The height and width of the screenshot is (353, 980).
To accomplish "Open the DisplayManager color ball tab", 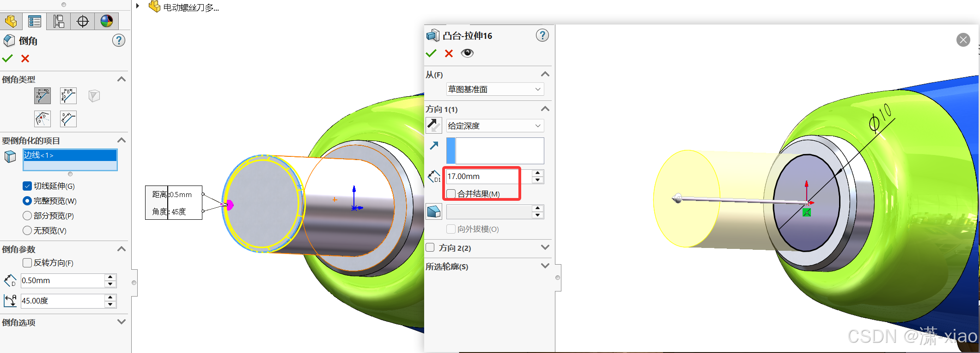I will [107, 21].
